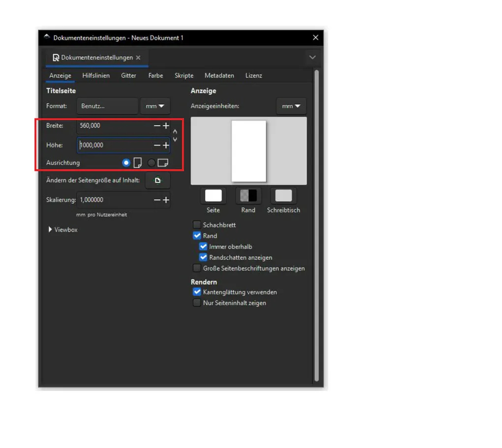This screenshot has height=448, width=502.
Task: Select landscape orientation radio button
Action: 151,163
